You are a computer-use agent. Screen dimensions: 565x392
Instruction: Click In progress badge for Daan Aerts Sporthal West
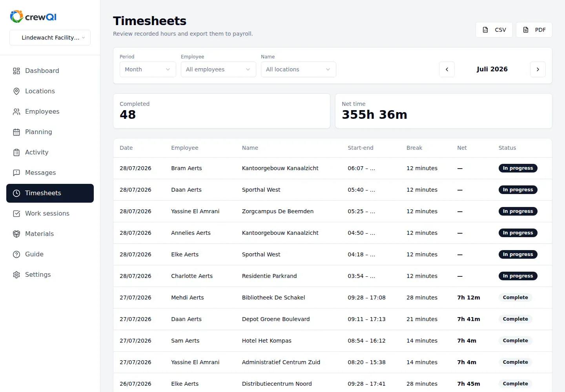518,190
